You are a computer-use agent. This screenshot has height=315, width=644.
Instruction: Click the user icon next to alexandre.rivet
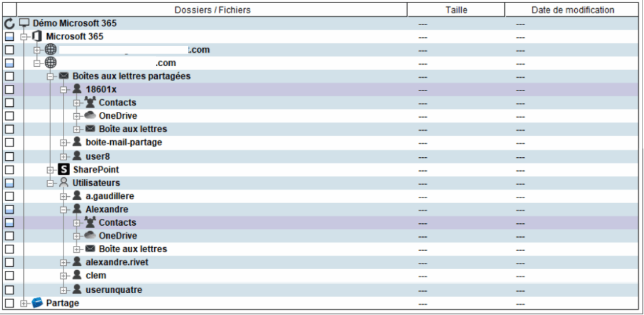click(x=77, y=262)
